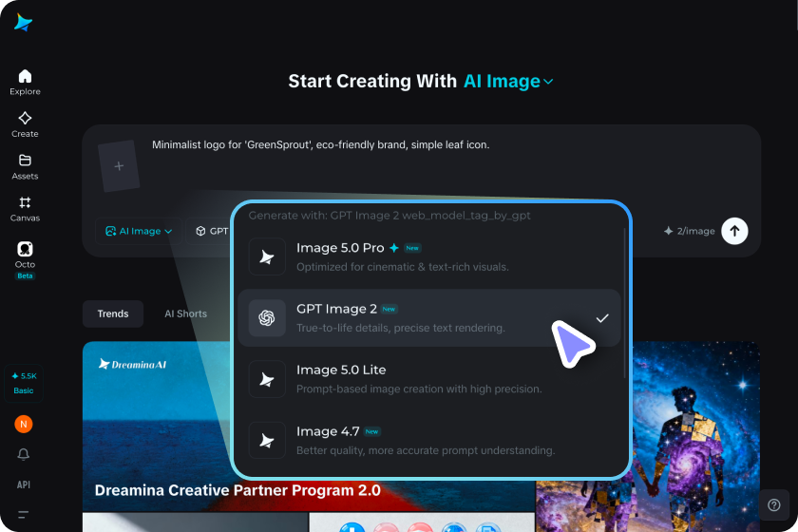Open the help question mark button
Image resolution: width=798 pixels, height=532 pixels.
pos(774,505)
